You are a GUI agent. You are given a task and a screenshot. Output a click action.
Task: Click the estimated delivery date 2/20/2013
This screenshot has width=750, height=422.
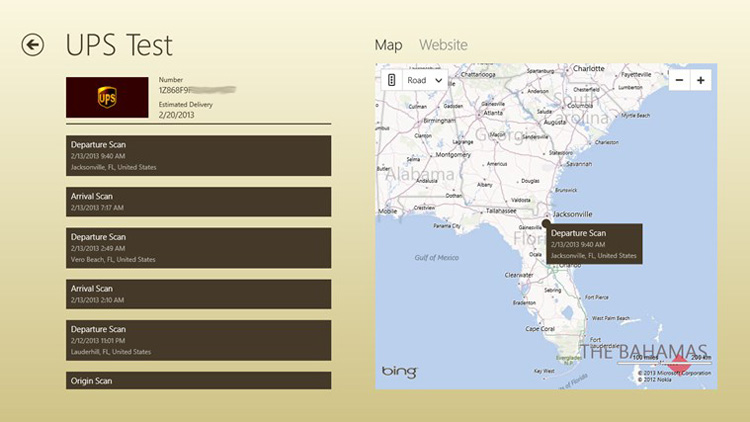176,115
